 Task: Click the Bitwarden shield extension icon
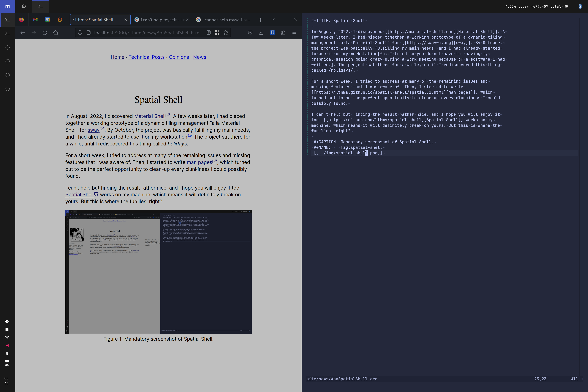(272, 32)
